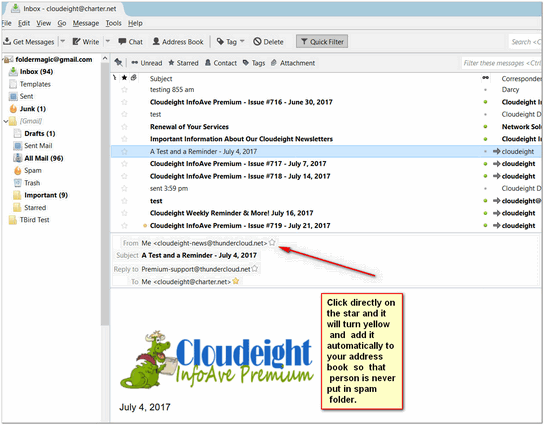
Task: Open the TBird Test folder
Action: click(34, 220)
